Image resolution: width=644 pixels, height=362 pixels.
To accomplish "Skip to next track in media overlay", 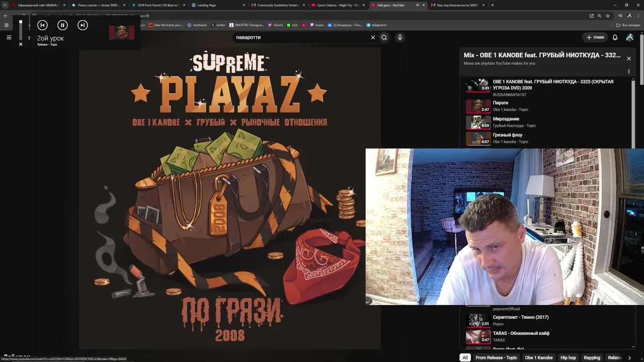I will pyautogui.click(x=83, y=25).
